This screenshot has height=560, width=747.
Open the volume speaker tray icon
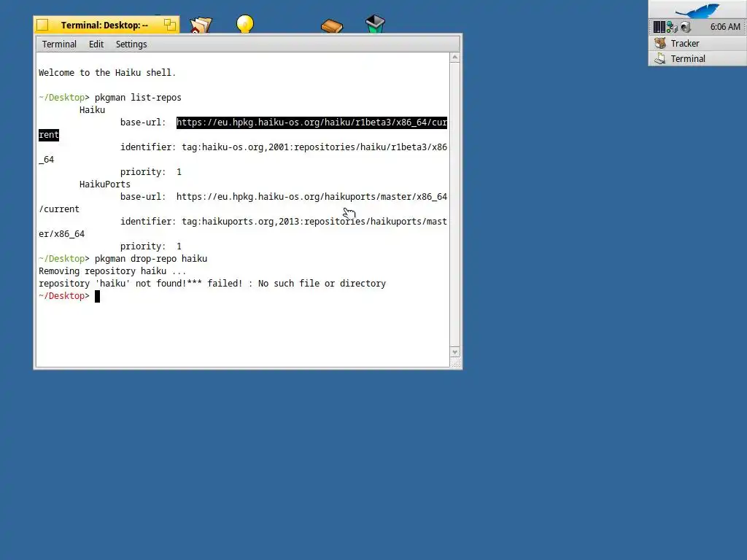685,27
